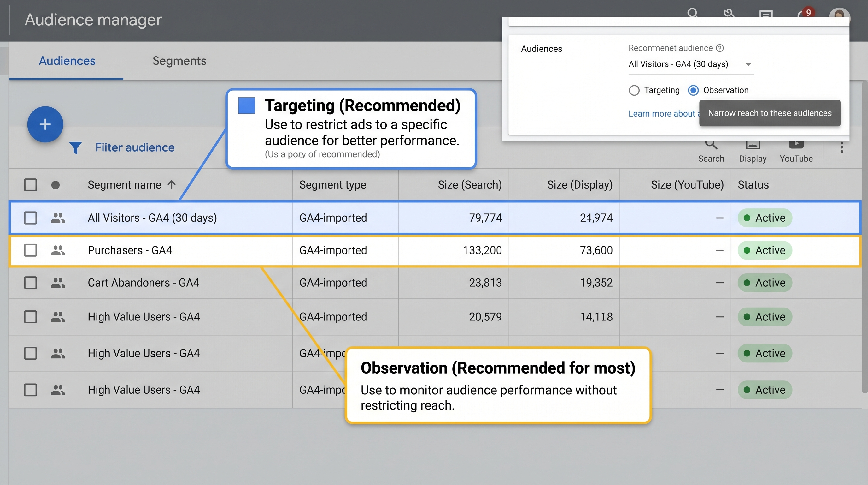Click the blue plus add audience button

[45, 124]
